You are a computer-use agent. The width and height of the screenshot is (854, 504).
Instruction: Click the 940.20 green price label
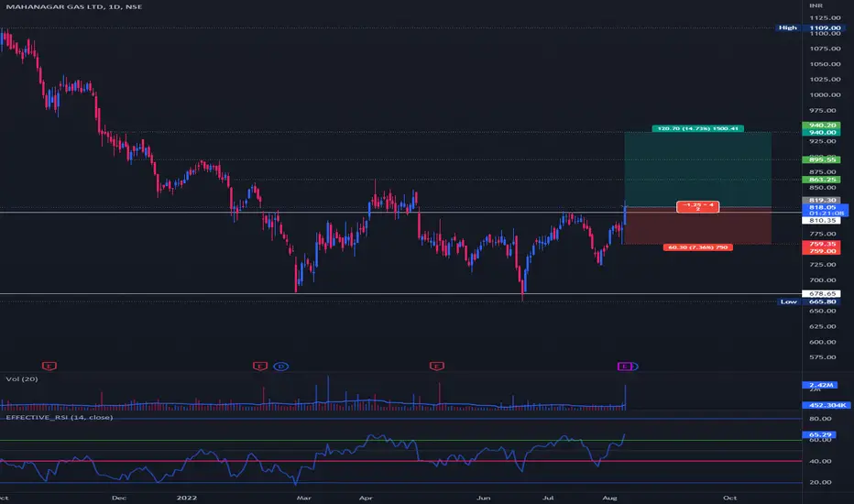coord(822,126)
